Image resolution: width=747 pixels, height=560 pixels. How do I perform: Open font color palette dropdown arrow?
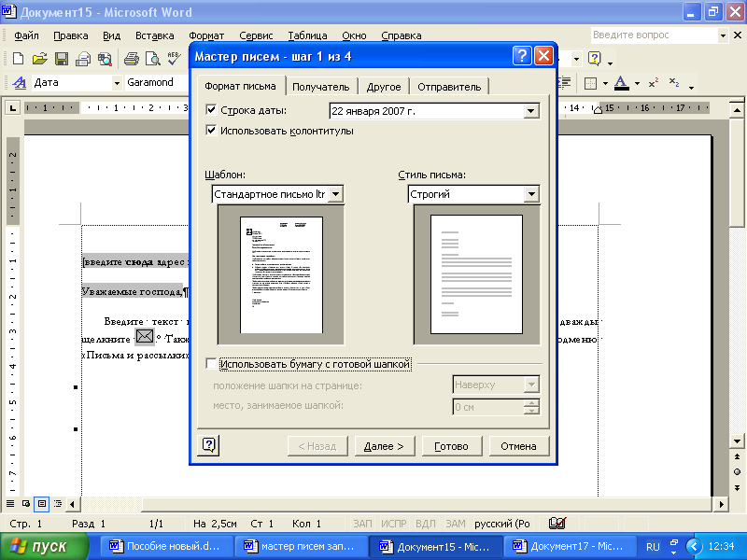(637, 83)
